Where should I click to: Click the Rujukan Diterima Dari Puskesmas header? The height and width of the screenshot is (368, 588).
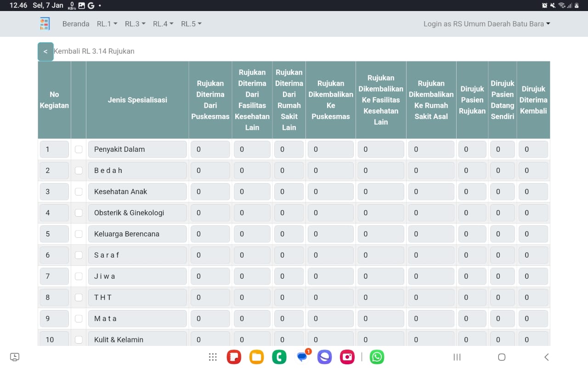(x=210, y=100)
